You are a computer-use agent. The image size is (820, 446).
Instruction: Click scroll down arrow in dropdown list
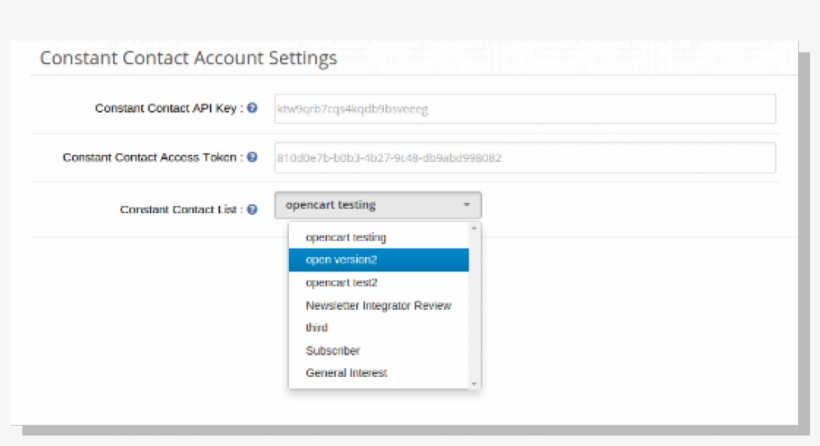pyautogui.click(x=475, y=382)
